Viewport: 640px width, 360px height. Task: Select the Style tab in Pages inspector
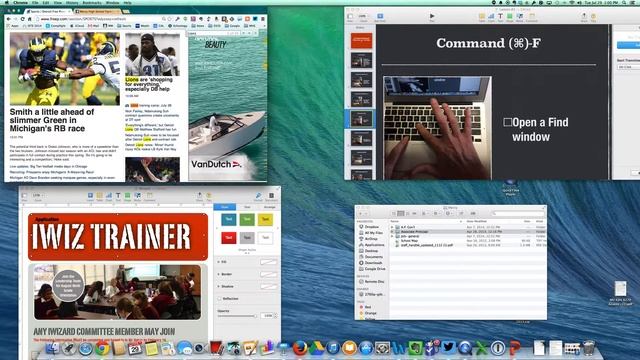pos(224,207)
